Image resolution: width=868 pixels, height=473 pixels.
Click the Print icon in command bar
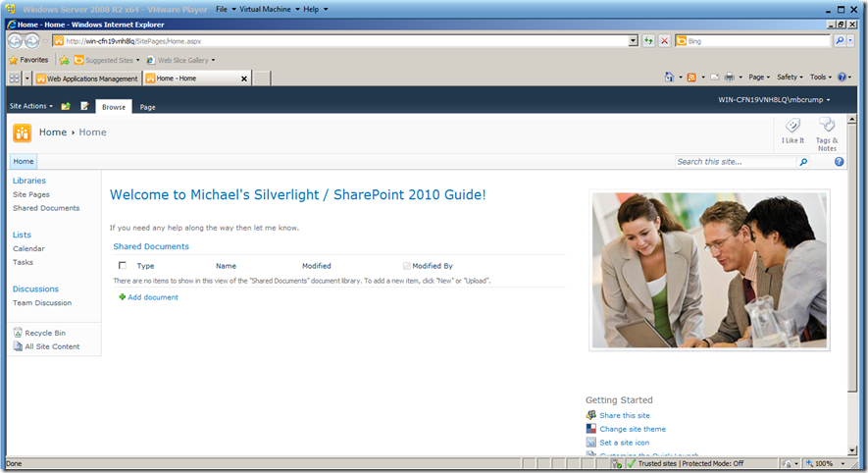pos(730,78)
